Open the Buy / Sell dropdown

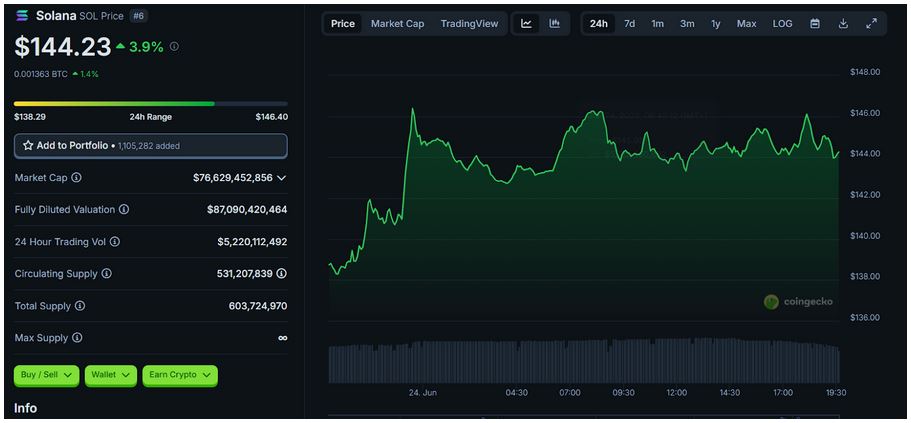click(x=46, y=375)
